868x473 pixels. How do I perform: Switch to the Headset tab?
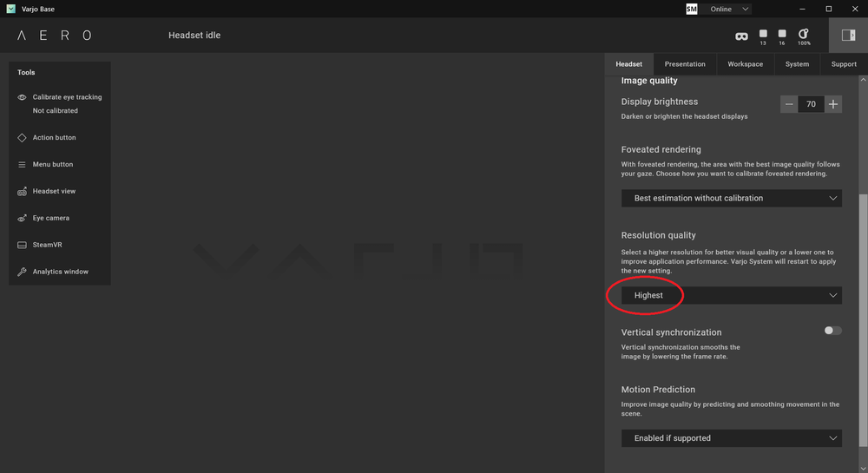click(628, 64)
